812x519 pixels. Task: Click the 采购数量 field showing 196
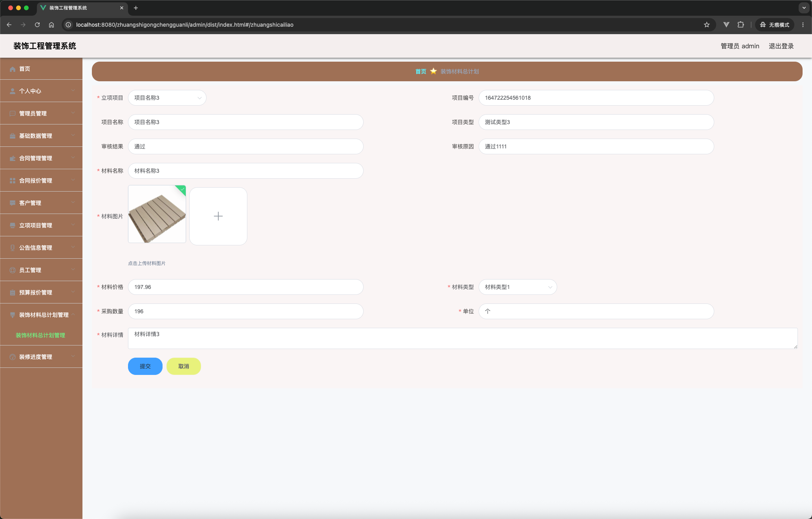point(246,311)
